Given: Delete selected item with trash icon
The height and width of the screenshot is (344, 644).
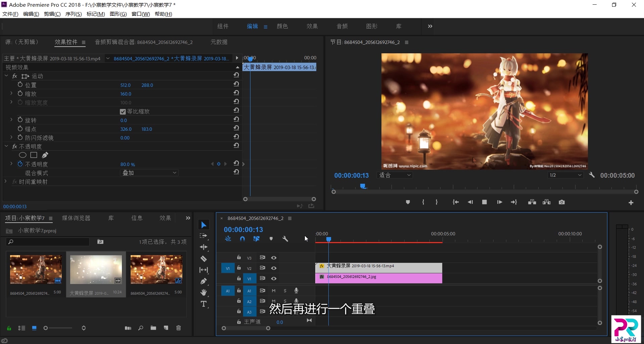Looking at the screenshot, I should (179, 328).
